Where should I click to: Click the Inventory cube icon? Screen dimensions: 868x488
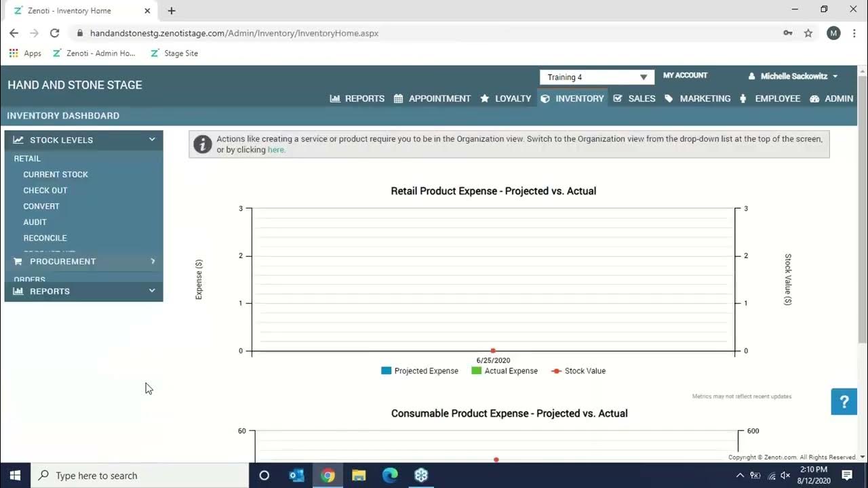(545, 98)
